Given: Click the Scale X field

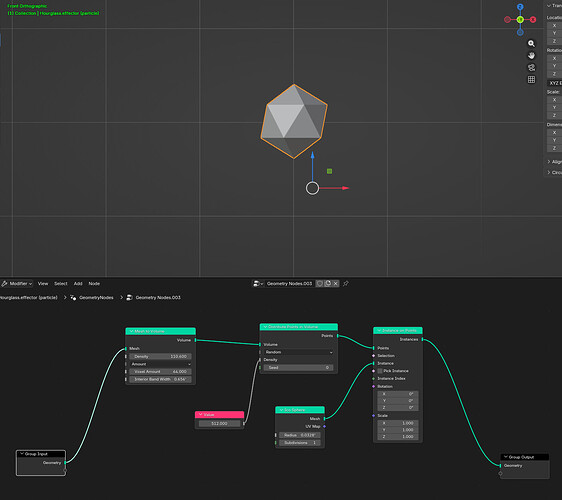Looking at the screenshot, I should pyautogui.click(x=398, y=423).
